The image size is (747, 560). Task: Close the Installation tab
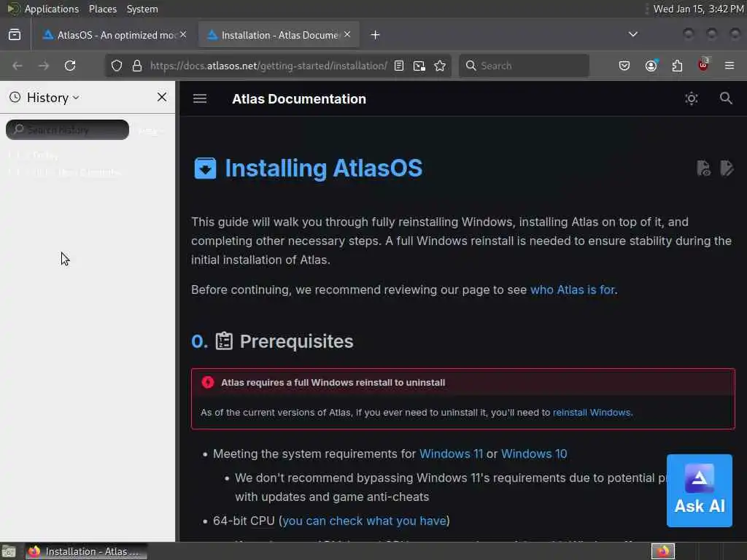(x=347, y=34)
